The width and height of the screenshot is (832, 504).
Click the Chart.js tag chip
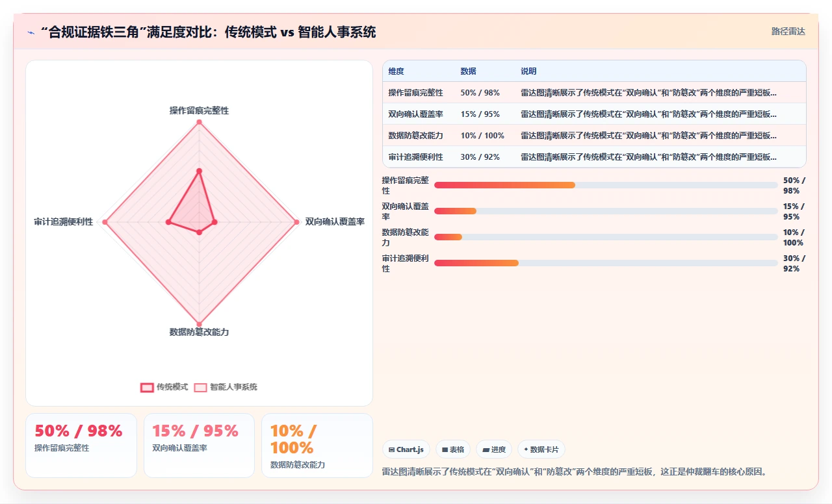(x=406, y=449)
